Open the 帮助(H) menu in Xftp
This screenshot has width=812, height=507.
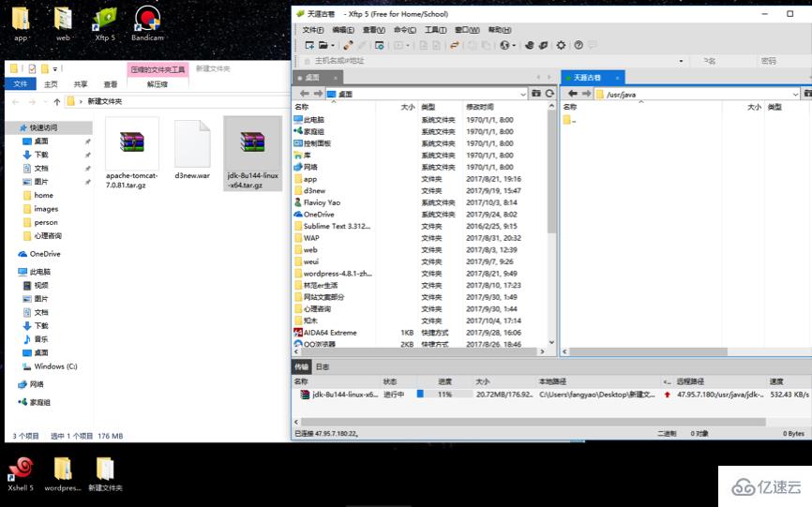[x=500, y=30]
